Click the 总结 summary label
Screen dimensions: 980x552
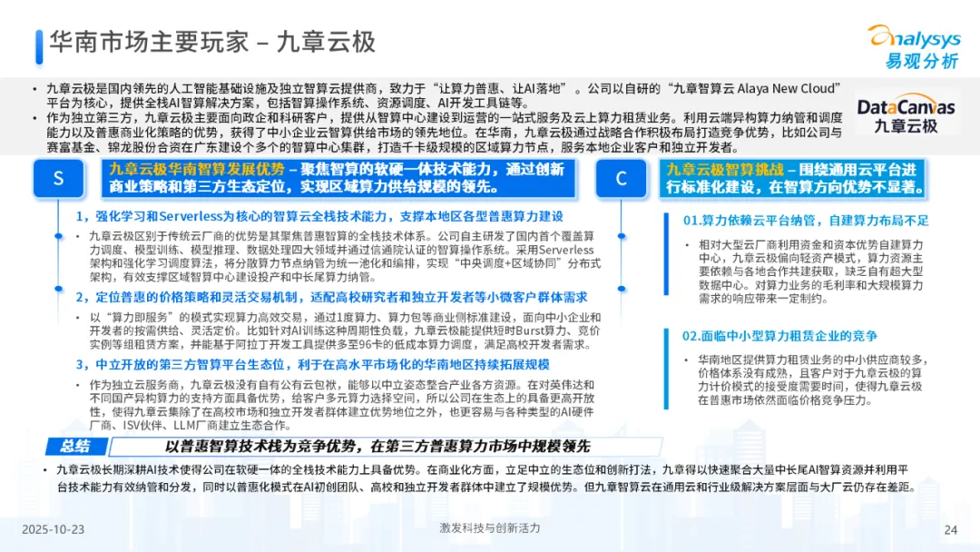pos(75,446)
